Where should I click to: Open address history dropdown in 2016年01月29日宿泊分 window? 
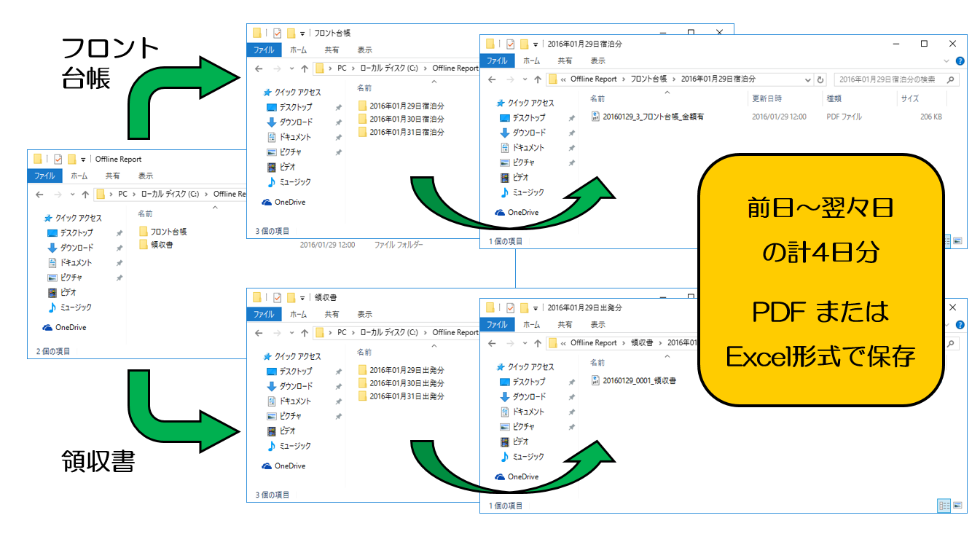807,79
